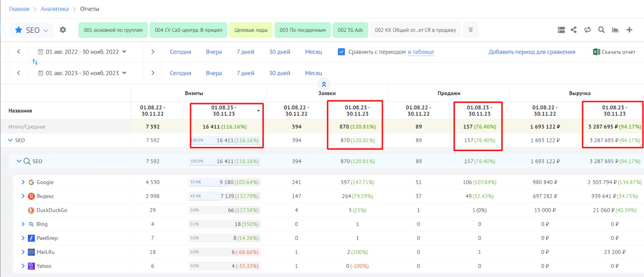Click the settings gear next to SEO
The height and width of the screenshot is (277, 644).
63,30
